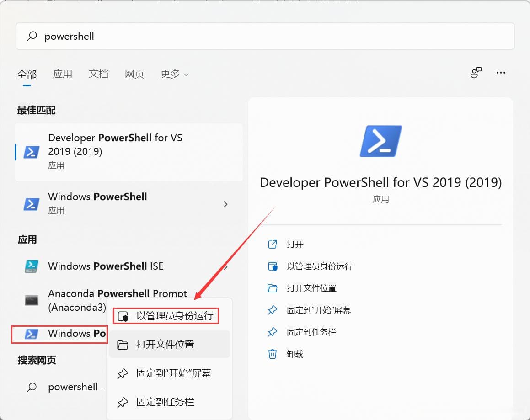Click the magnifier icon in search box
This screenshot has height=420, width=530.
pos(32,36)
